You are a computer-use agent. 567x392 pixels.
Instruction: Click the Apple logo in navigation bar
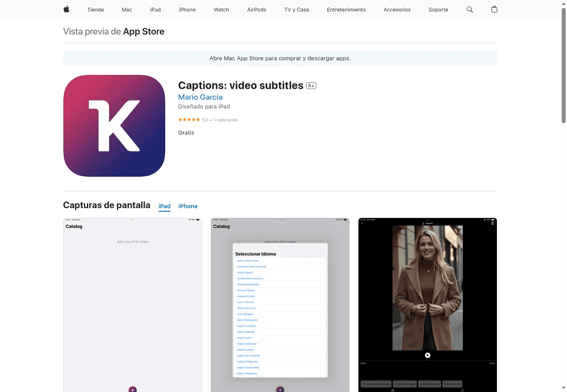point(66,9)
